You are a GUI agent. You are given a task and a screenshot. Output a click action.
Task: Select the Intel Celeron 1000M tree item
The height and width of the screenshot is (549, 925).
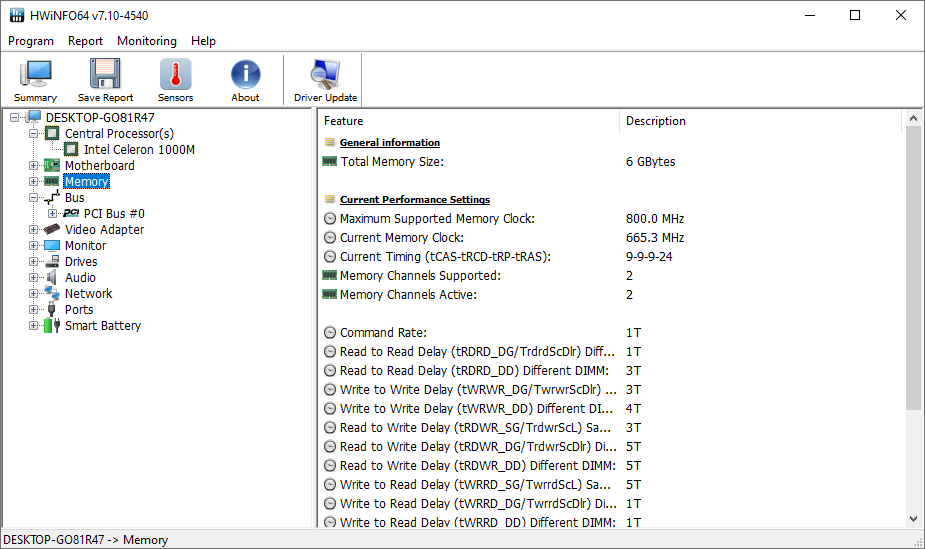point(139,149)
